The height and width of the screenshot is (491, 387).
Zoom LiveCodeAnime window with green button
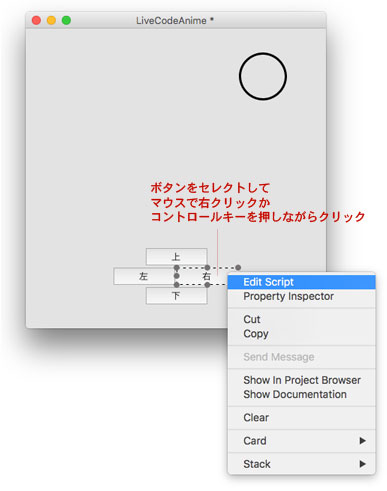(66, 20)
